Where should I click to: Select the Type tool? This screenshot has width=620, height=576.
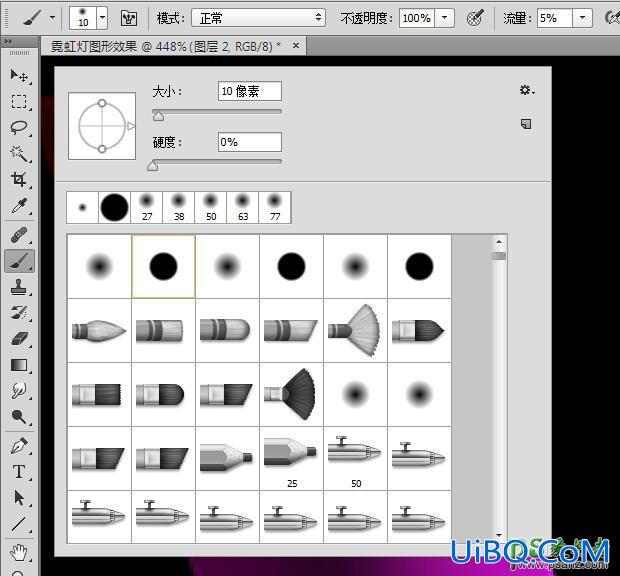(x=19, y=472)
